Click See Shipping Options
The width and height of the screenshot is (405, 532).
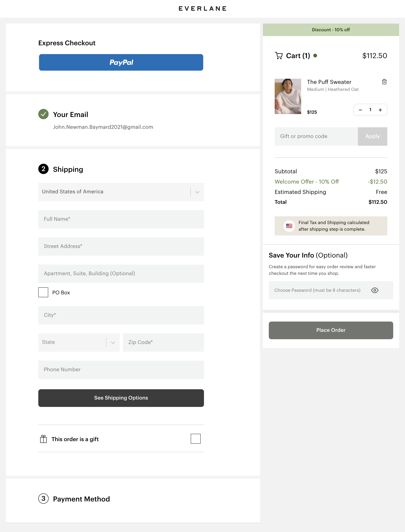click(x=121, y=398)
